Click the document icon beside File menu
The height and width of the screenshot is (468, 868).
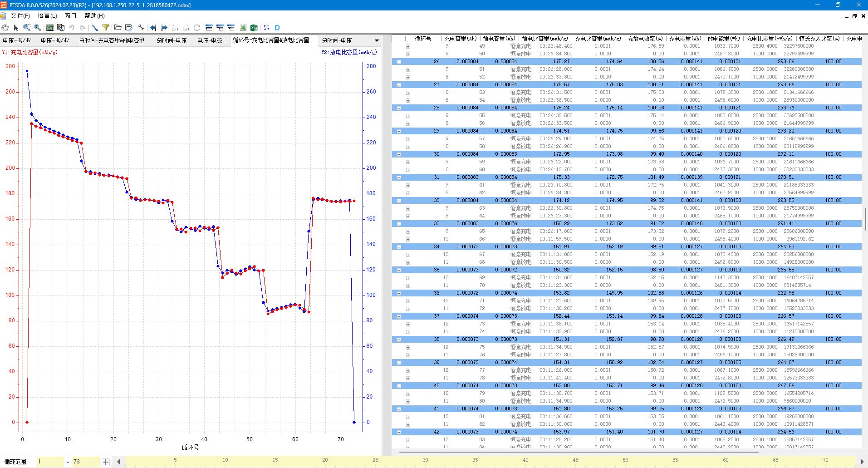3,16
